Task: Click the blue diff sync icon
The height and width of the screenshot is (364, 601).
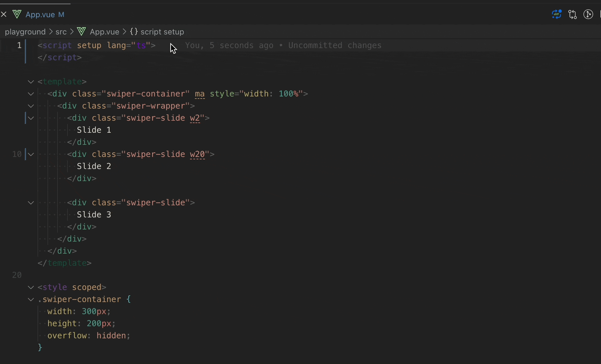Action: [556, 14]
